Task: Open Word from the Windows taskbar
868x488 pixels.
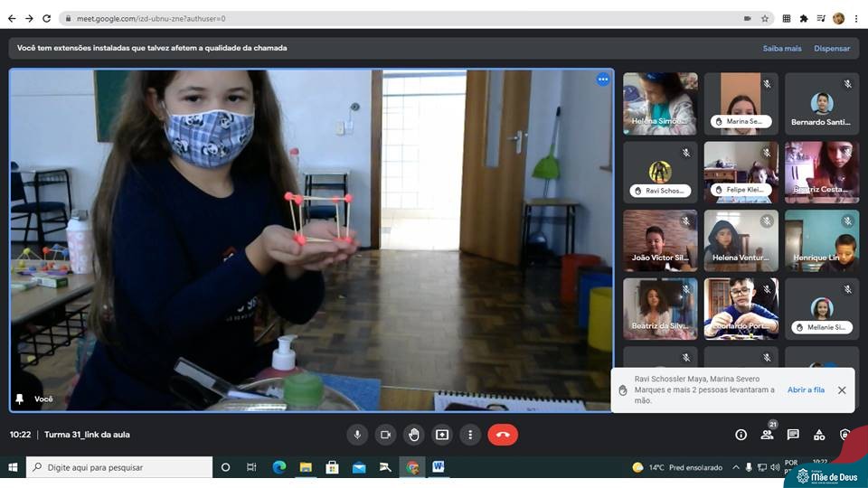Action: coord(439,467)
